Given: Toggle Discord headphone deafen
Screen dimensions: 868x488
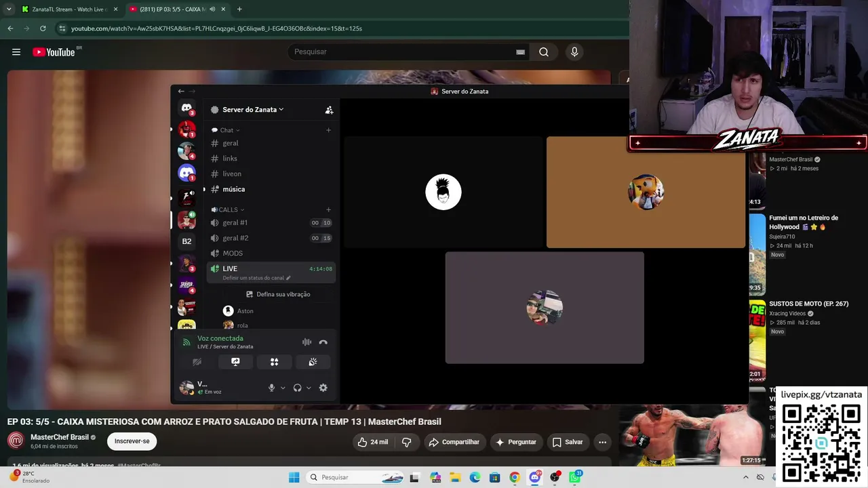Looking at the screenshot, I should click(297, 388).
